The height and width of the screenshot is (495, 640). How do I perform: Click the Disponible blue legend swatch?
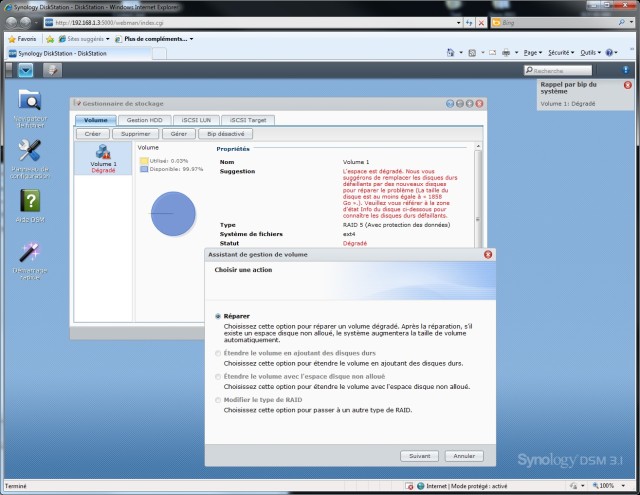[x=144, y=169]
